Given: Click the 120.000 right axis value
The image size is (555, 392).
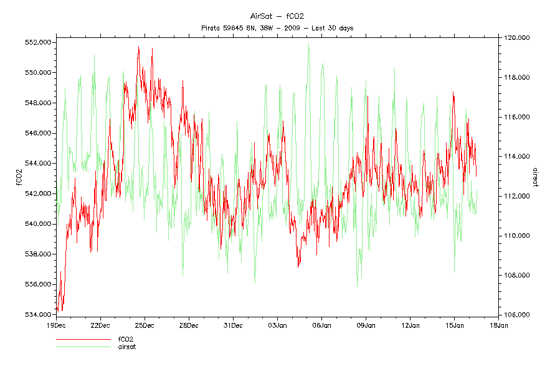Looking at the screenshot, I should 517,38.
